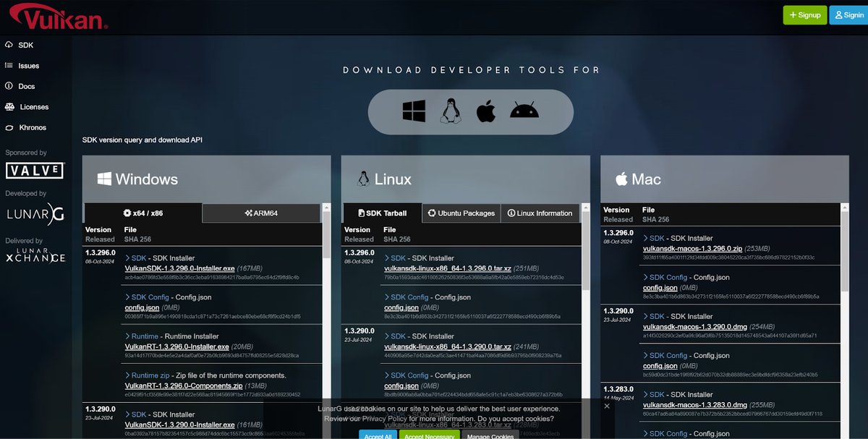Click the Signin button
Viewport: 868px width, 439px height.
click(848, 14)
